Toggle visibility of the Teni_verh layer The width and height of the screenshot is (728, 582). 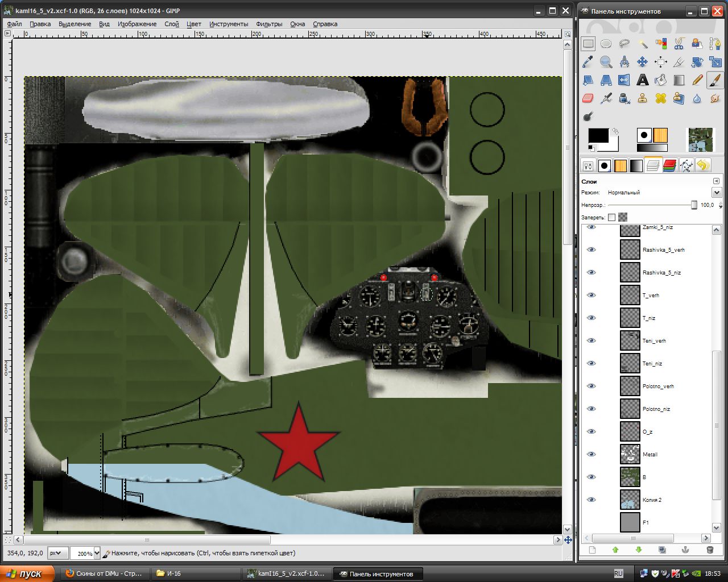point(591,340)
